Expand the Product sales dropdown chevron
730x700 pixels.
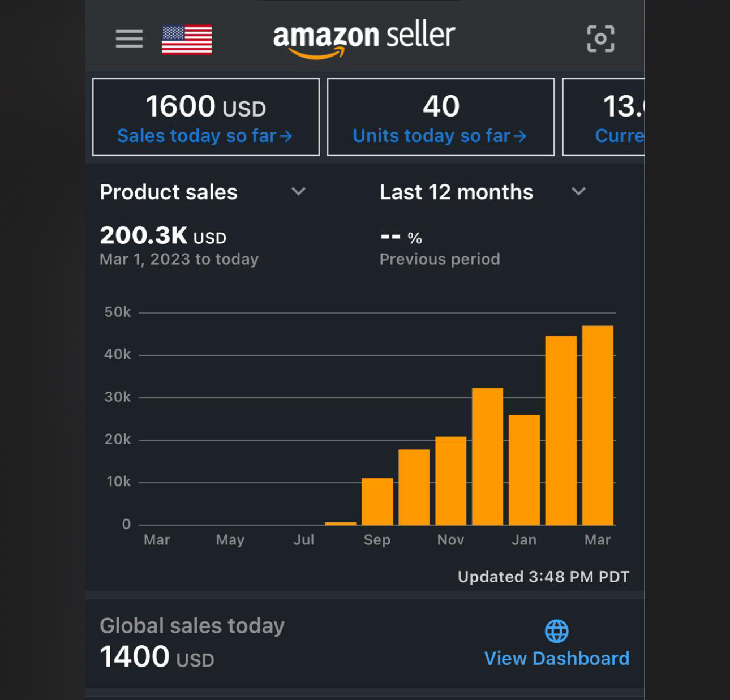[298, 192]
